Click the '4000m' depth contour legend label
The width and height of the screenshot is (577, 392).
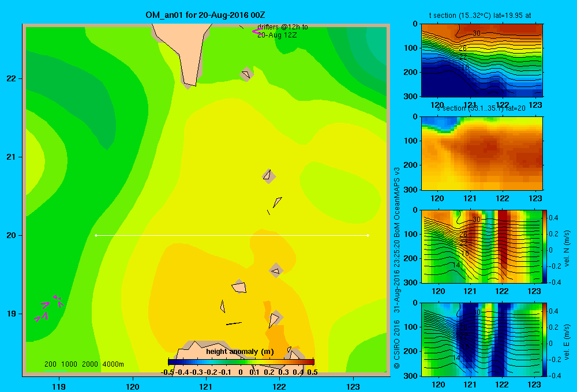coord(113,364)
